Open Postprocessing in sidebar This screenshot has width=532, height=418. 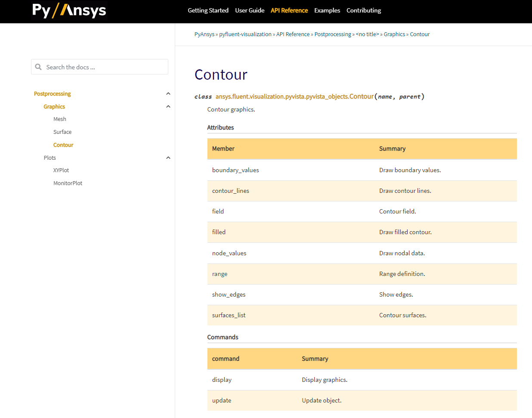pyautogui.click(x=52, y=94)
